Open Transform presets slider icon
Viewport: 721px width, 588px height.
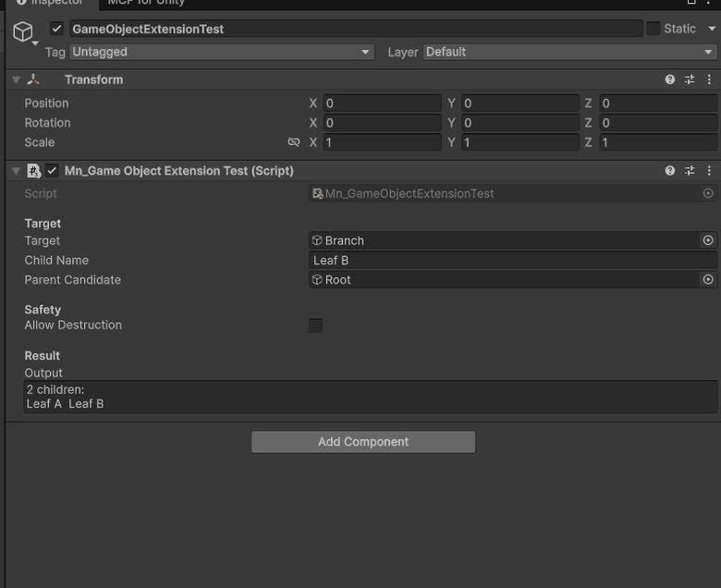click(x=690, y=80)
